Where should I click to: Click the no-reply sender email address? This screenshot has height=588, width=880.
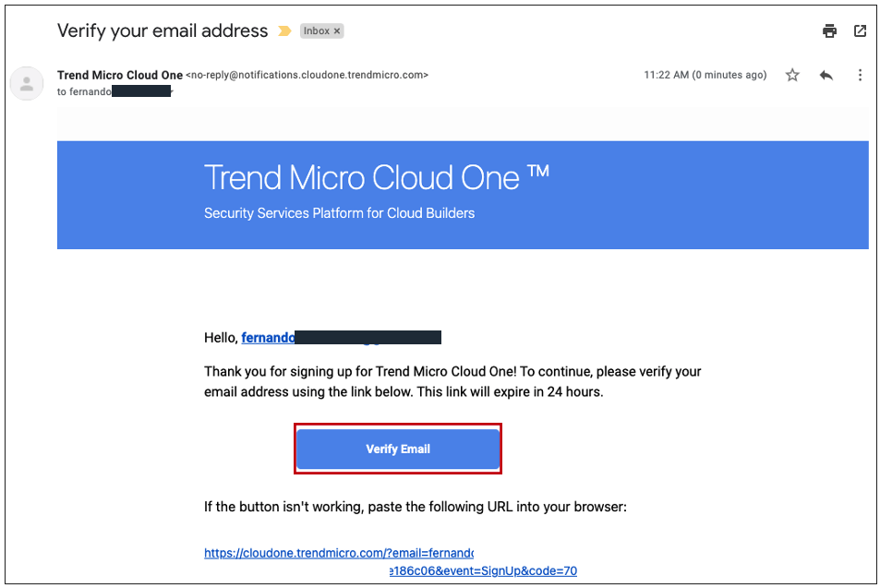coord(307,75)
